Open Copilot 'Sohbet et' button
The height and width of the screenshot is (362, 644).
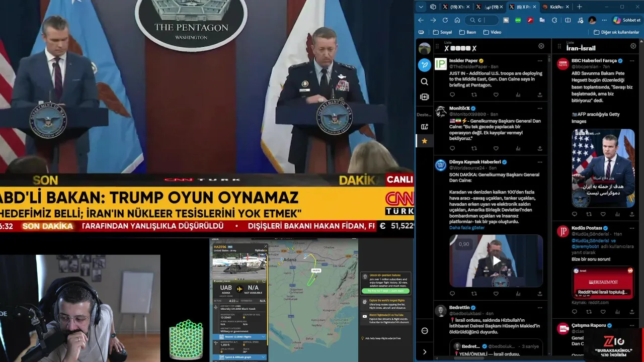click(x=627, y=20)
